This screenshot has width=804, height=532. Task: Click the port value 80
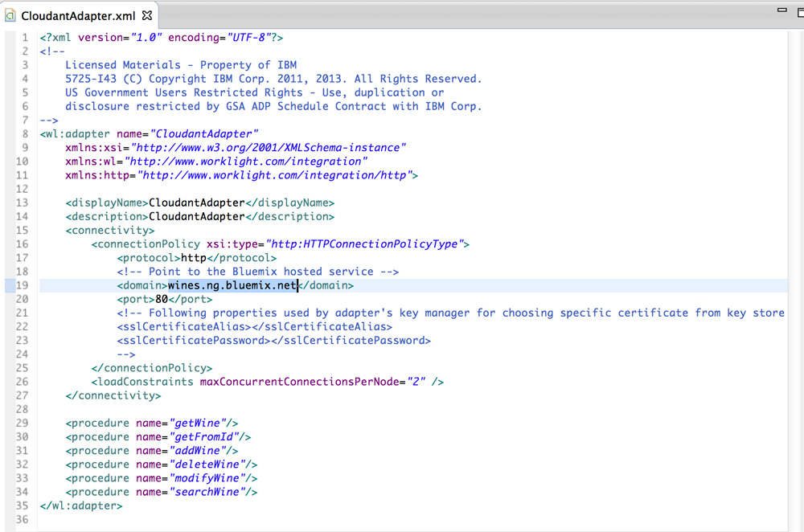[x=162, y=299]
